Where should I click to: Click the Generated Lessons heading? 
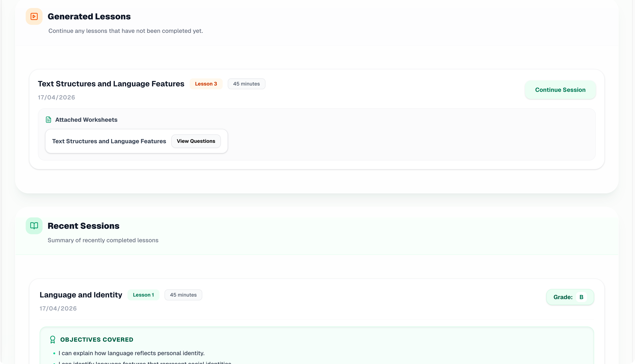tap(89, 16)
